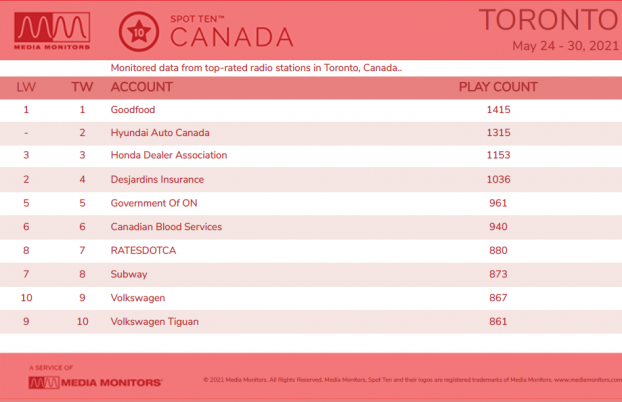The width and height of the screenshot is (622, 402).
Task: Click the TW column header
Action: [82, 87]
